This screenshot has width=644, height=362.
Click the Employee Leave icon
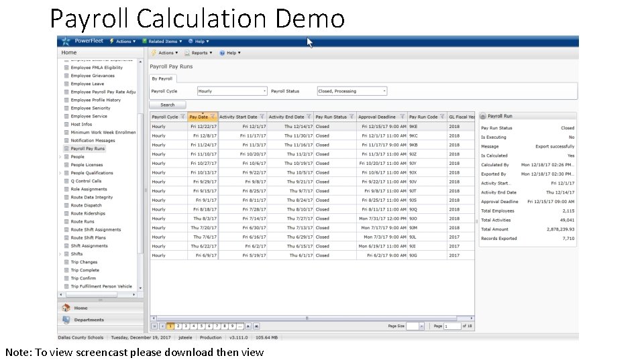coord(66,84)
